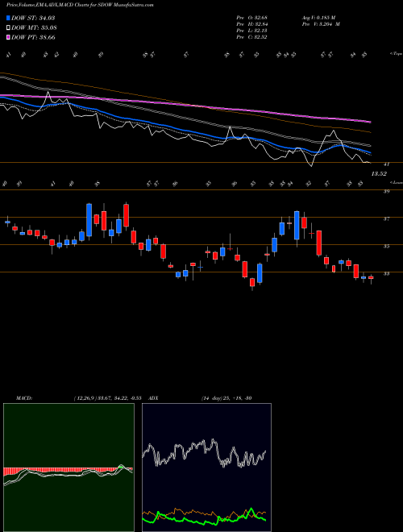Click the '<Lows' label at right edge
This screenshot has width=403, height=532.
[396, 182]
